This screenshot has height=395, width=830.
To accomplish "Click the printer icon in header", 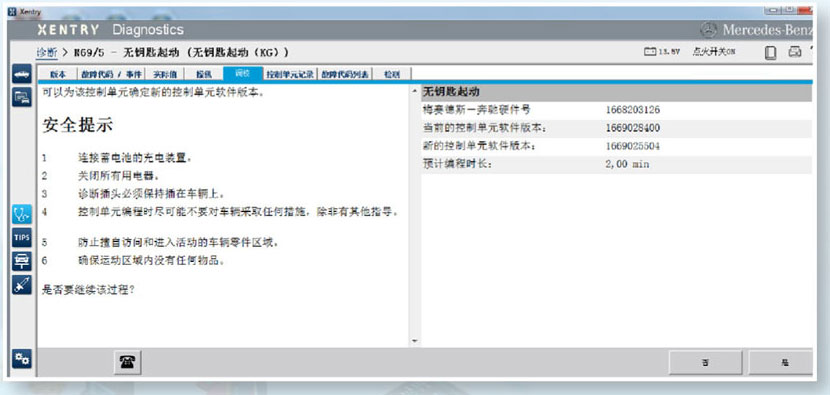I will (x=795, y=52).
